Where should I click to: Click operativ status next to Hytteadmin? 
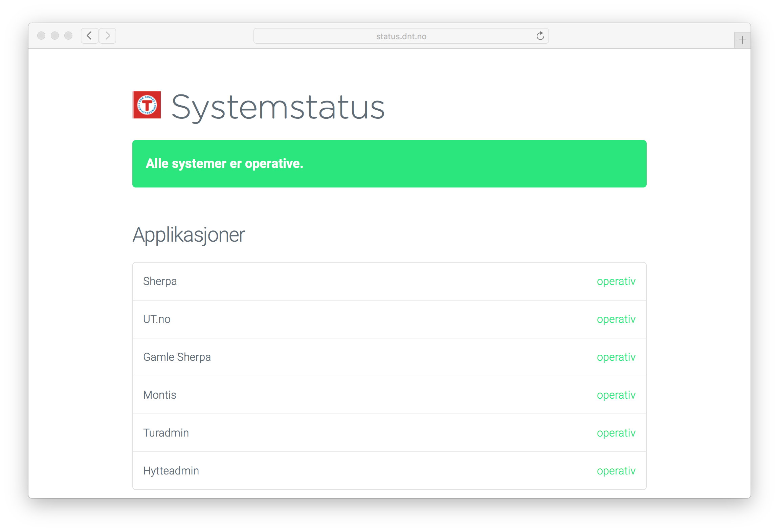616,471
